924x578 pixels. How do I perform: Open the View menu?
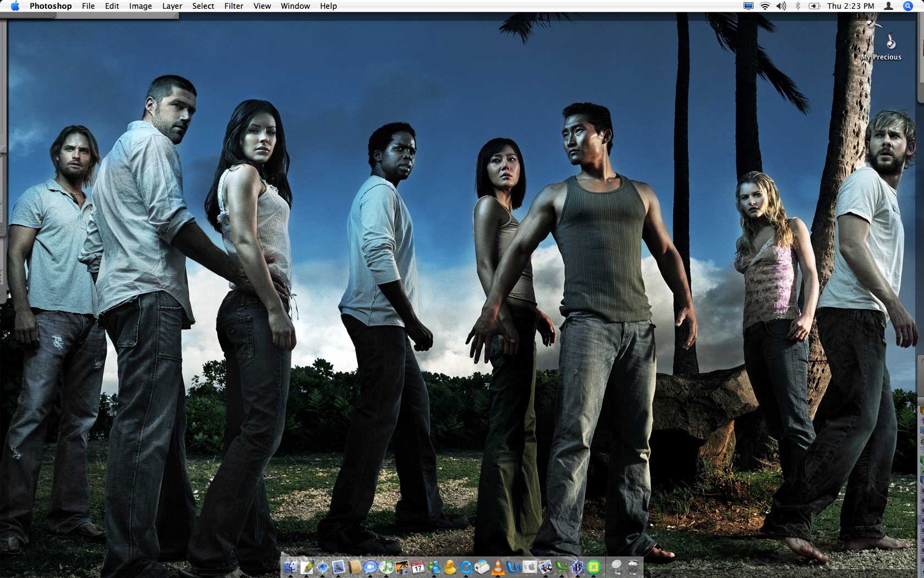pyautogui.click(x=262, y=6)
